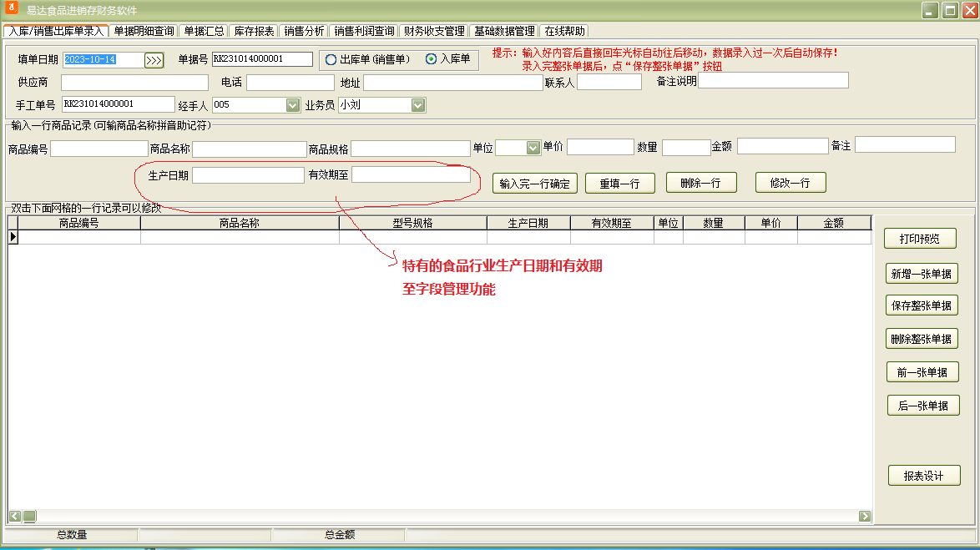Click the 有效期至 grid column header
The width and height of the screenshot is (980, 550).
[x=611, y=223]
